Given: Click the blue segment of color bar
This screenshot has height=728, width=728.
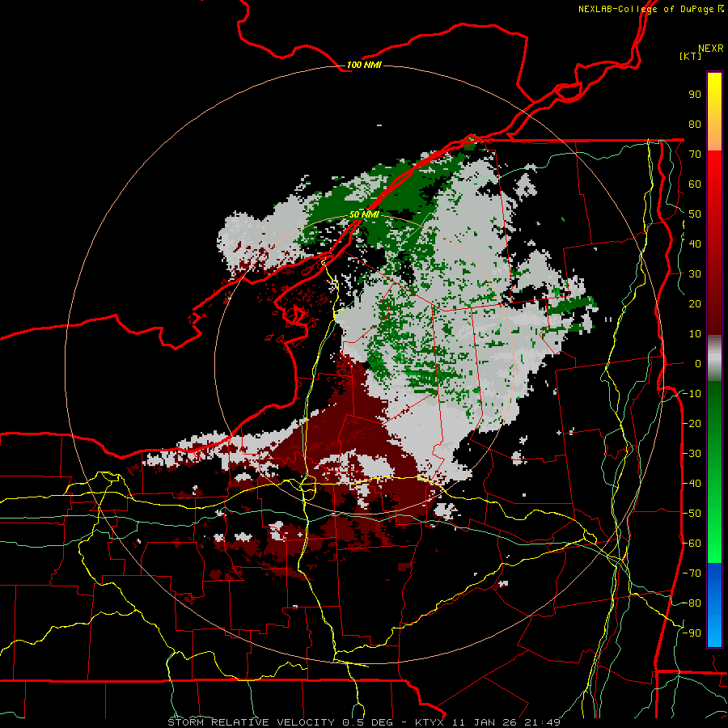Looking at the screenshot, I should tap(714, 605).
